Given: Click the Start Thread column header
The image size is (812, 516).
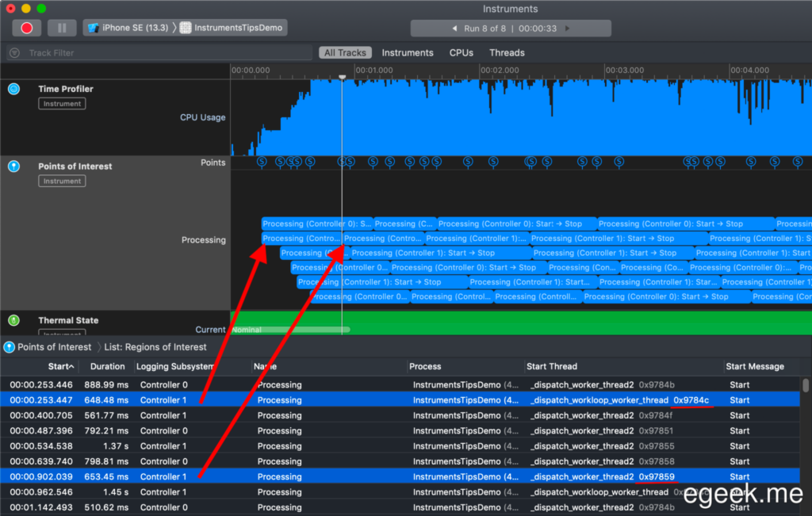Looking at the screenshot, I should point(552,366).
